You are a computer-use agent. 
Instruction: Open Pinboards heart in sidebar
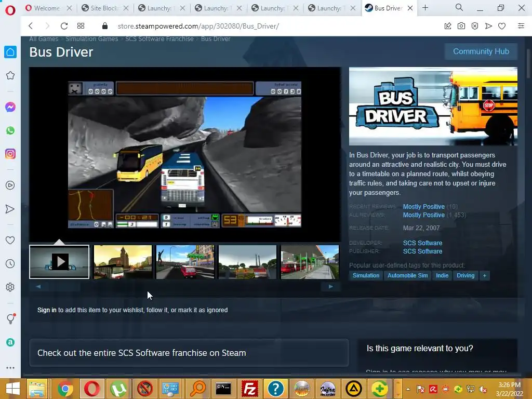pyautogui.click(x=10, y=240)
